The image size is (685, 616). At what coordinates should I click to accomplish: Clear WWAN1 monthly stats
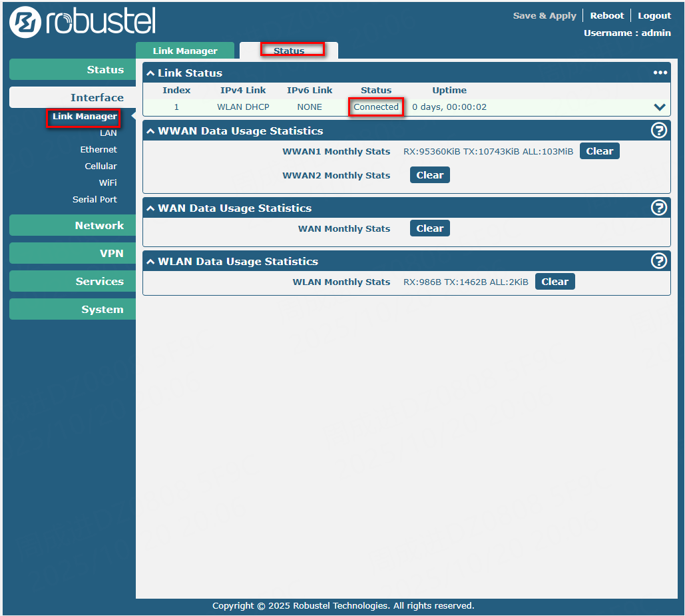point(599,151)
